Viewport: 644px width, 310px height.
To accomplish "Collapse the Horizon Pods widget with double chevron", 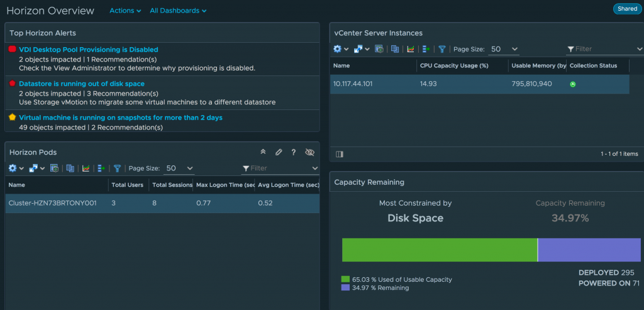I will 264,152.
